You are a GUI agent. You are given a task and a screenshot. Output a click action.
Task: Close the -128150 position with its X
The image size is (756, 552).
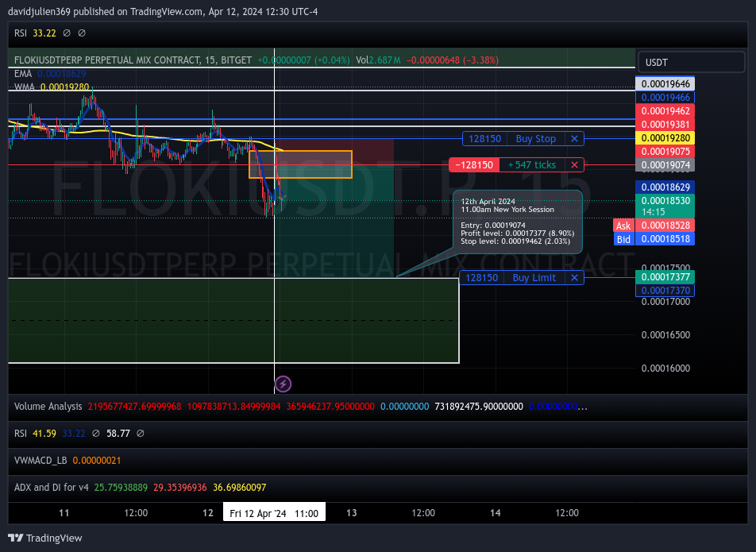(574, 165)
